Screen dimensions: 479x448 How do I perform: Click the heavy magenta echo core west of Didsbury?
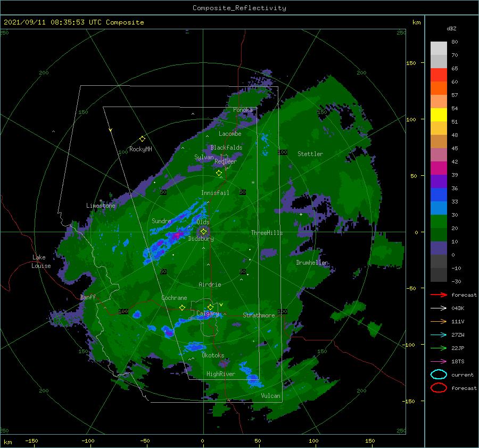pos(176,235)
